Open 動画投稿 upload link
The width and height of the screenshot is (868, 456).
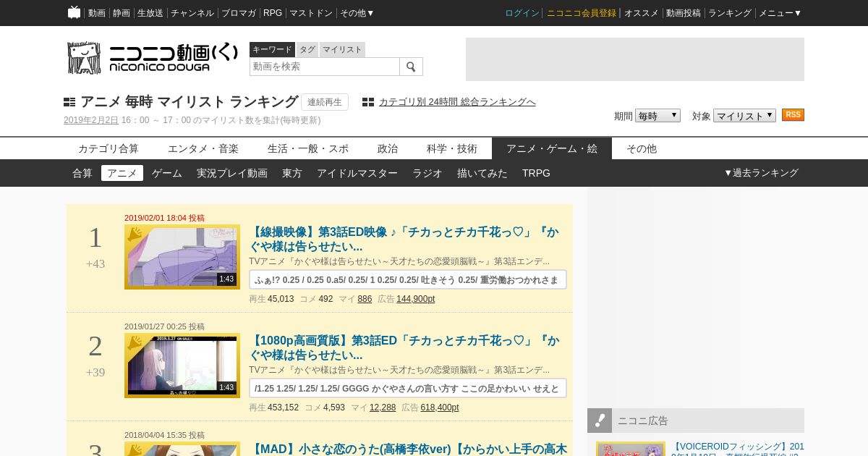pos(684,13)
